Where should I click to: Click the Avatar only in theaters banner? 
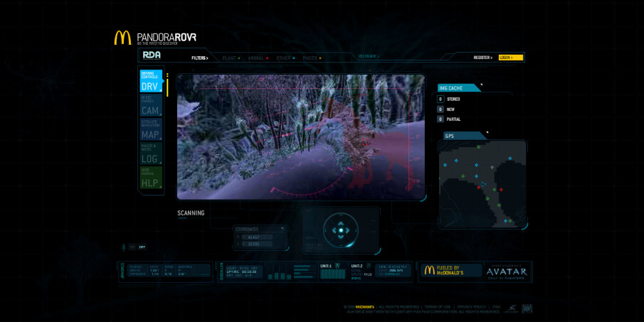click(507, 272)
